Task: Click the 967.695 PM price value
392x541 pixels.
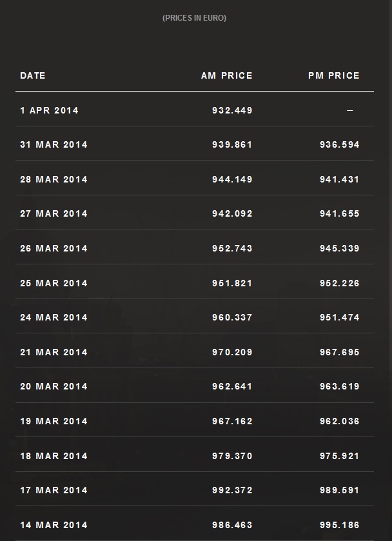Action: [339, 352]
